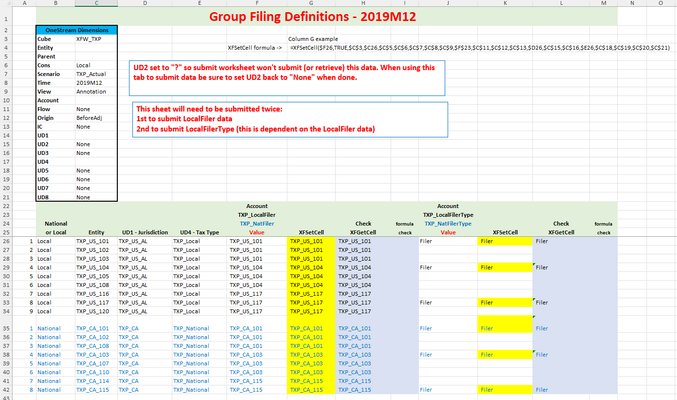The height and width of the screenshot is (400, 677).
Task: Click the XFSetCell formula example cell
Action: pos(480,48)
